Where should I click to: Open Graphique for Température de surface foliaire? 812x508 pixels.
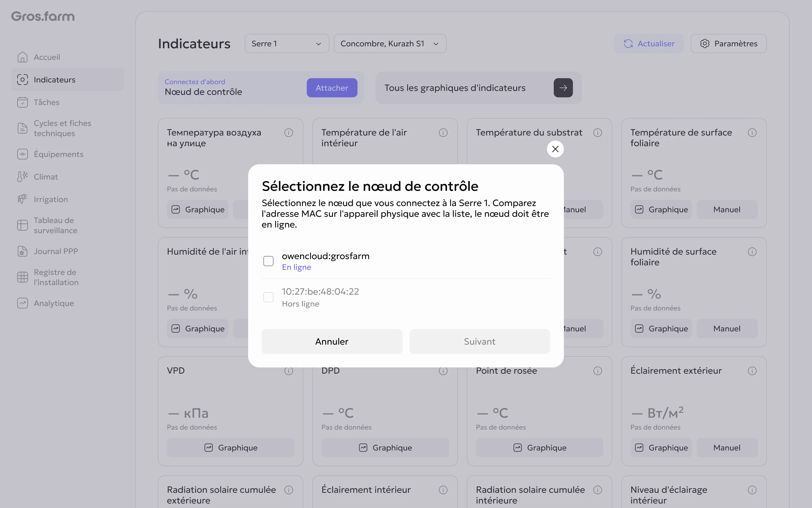point(661,209)
